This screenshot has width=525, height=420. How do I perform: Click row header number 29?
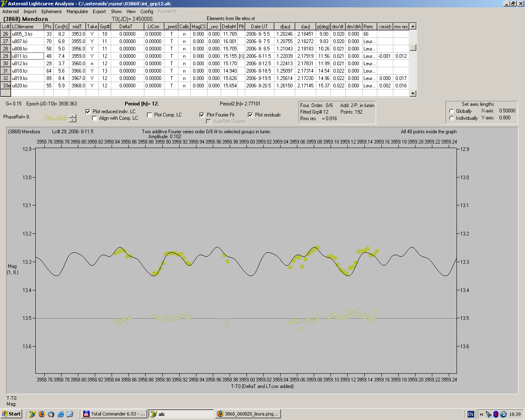point(6,56)
